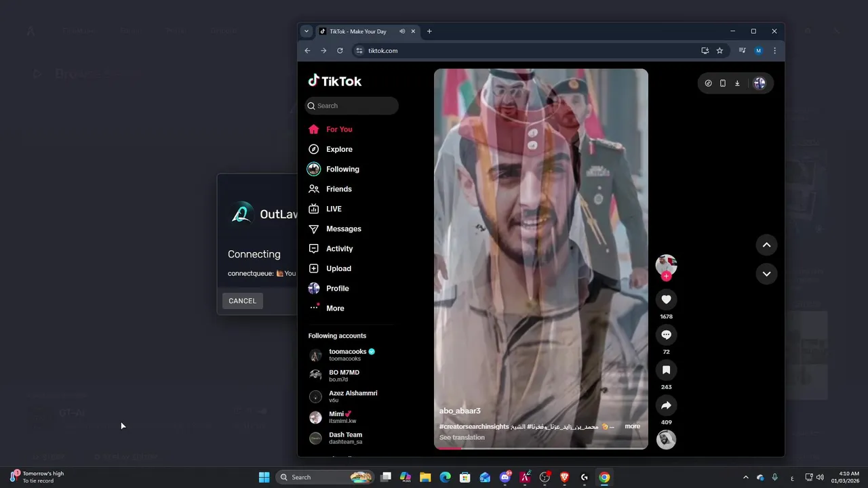Viewport: 868px width, 488px height.
Task: Click the TikTok logo
Action: tap(335, 81)
